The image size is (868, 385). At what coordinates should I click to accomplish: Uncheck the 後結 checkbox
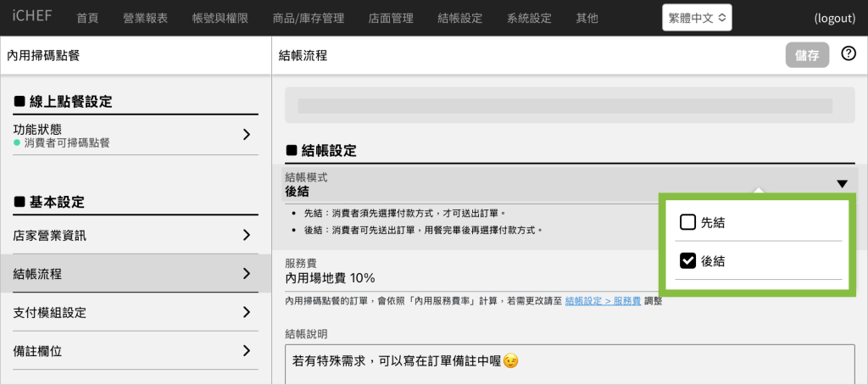[688, 261]
